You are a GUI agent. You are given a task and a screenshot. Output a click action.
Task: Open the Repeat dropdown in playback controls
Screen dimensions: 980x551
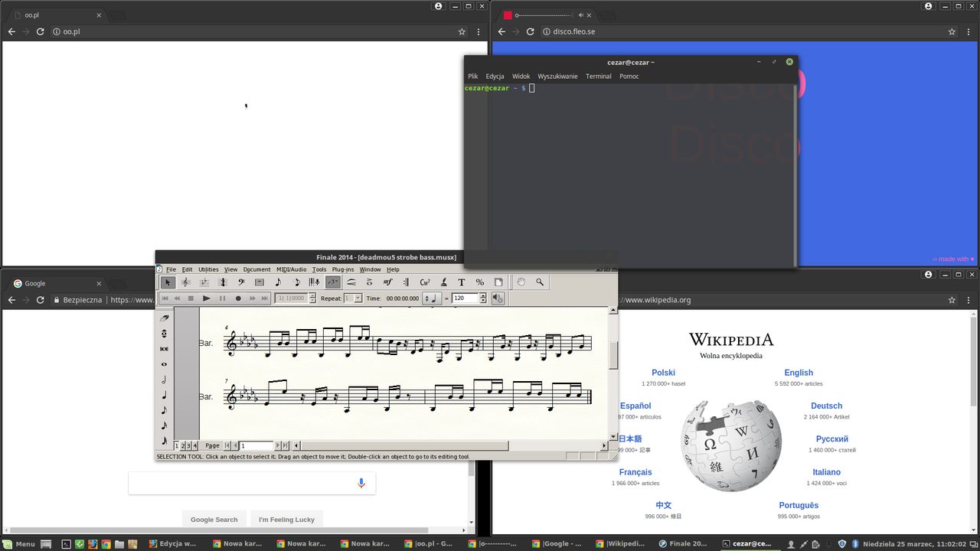pos(358,298)
